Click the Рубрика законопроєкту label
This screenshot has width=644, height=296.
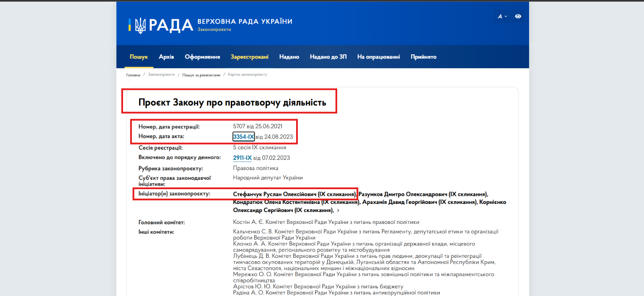(171, 168)
